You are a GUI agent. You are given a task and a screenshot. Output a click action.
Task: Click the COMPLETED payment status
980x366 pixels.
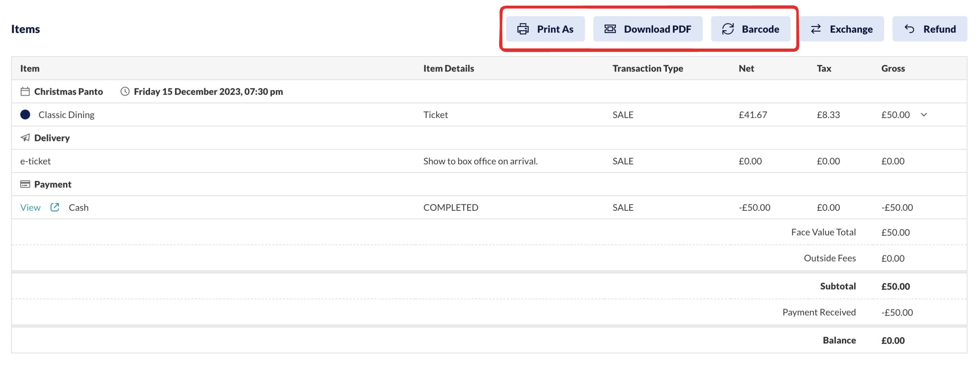(x=451, y=208)
